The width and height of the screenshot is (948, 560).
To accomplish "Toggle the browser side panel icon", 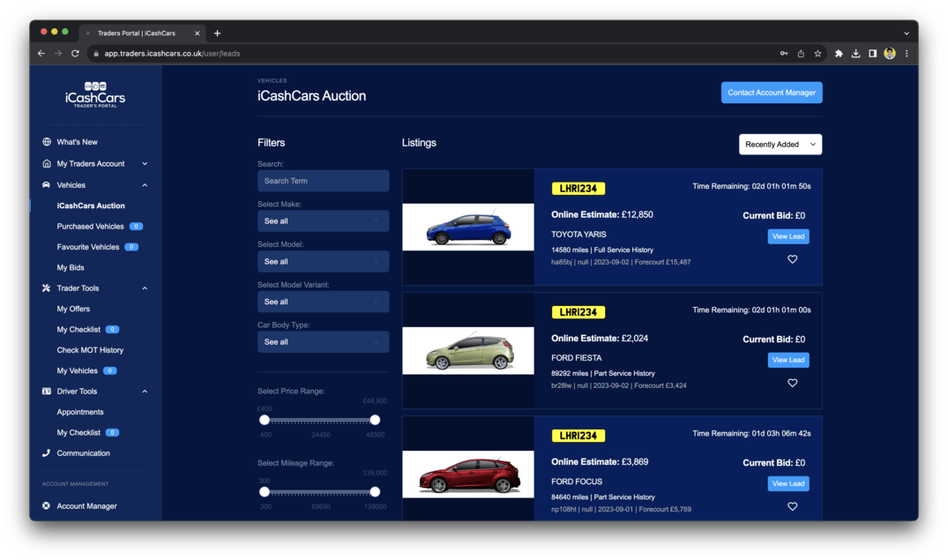I will (x=872, y=54).
